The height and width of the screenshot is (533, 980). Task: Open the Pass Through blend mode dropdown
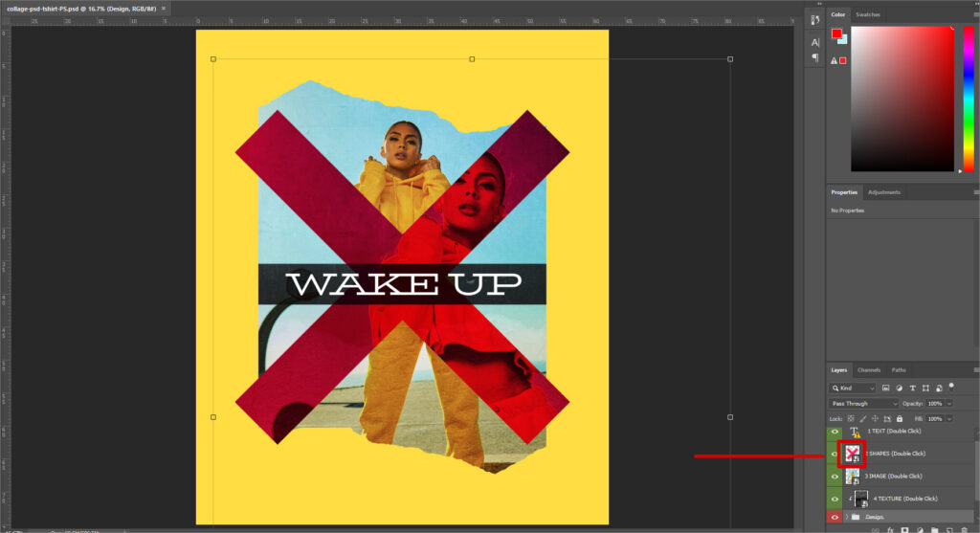point(864,404)
